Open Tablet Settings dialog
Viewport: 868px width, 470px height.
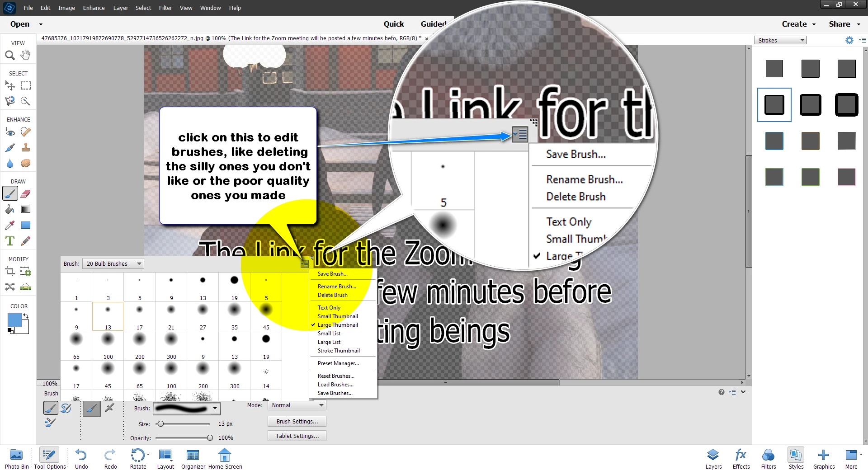pos(297,436)
